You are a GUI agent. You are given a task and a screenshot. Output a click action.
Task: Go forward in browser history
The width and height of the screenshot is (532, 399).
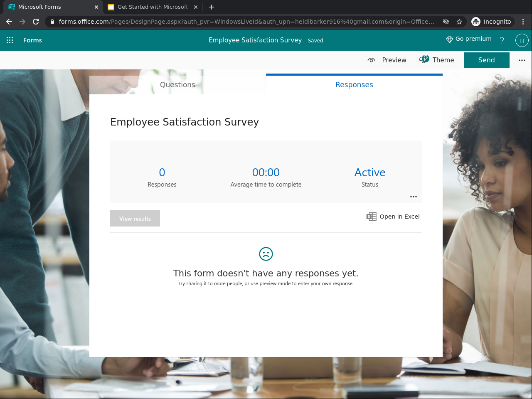point(22,22)
